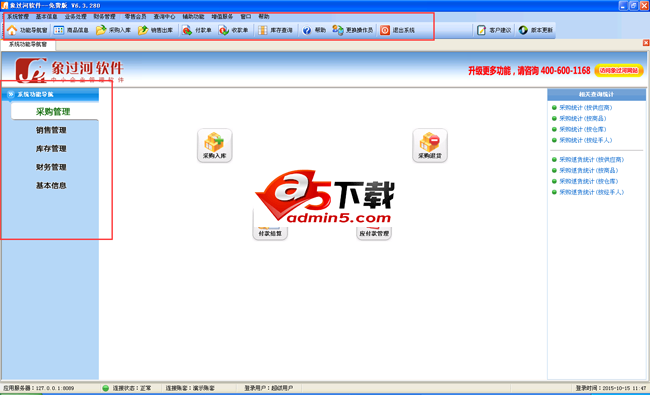
Task: Select 基本信息 in the navigation sidebar
Action: click(51, 186)
